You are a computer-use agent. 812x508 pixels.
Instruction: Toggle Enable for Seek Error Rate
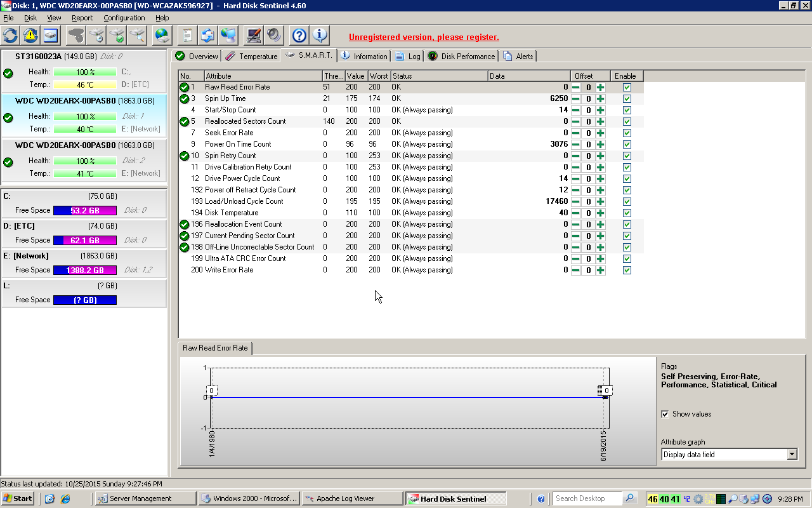(627, 133)
